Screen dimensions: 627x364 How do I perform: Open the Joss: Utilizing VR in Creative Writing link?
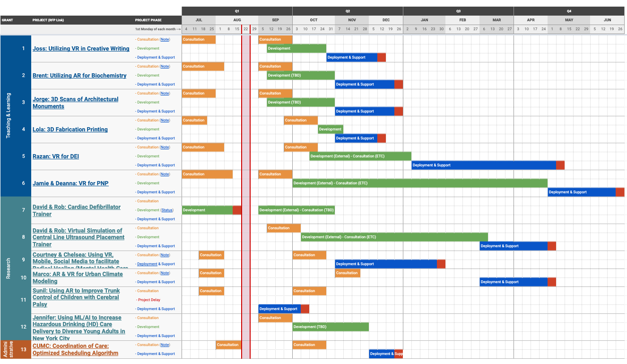point(81,49)
